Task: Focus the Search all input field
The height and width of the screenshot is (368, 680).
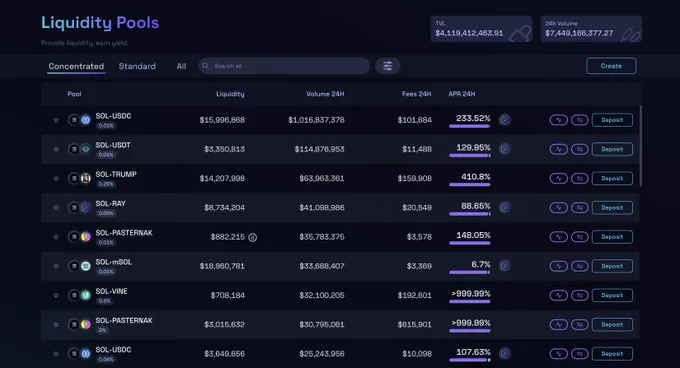Action: [x=284, y=66]
